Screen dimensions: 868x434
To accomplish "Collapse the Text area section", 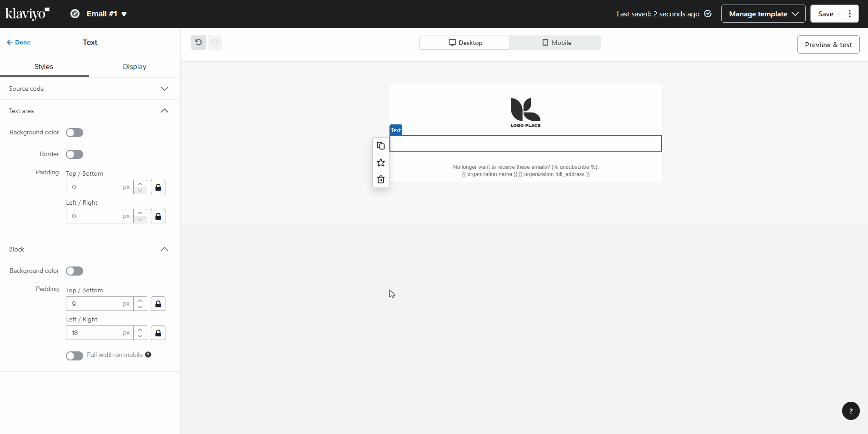I will click(x=90, y=111).
